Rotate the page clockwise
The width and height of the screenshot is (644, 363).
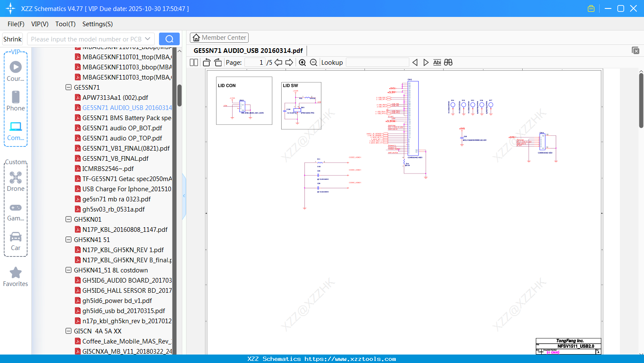click(x=218, y=63)
